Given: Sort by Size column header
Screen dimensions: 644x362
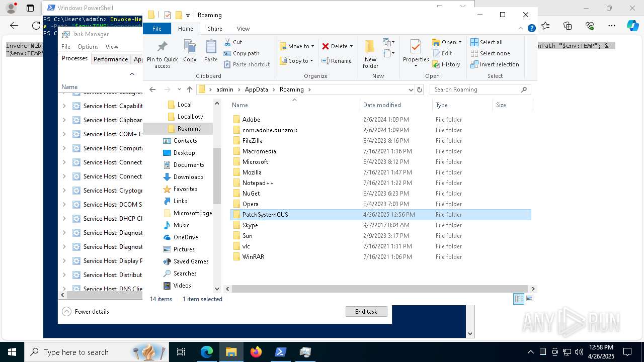Looking at the screenshot, I should click(x=512, y=105).
